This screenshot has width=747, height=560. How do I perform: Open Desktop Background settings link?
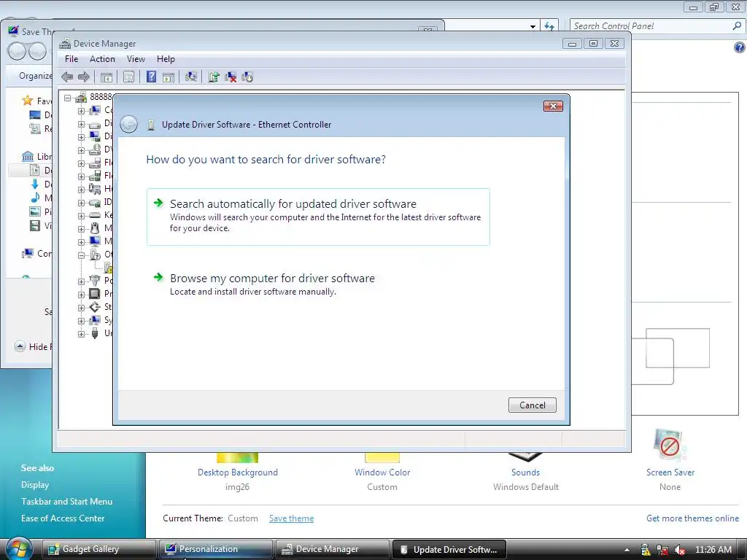(x=238, y=472)
